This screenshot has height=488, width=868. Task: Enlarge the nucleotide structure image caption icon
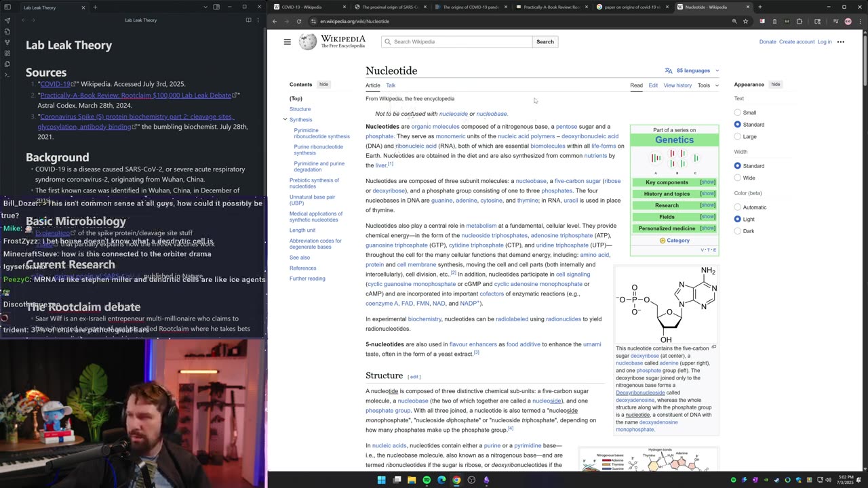(x=713, y=347)
